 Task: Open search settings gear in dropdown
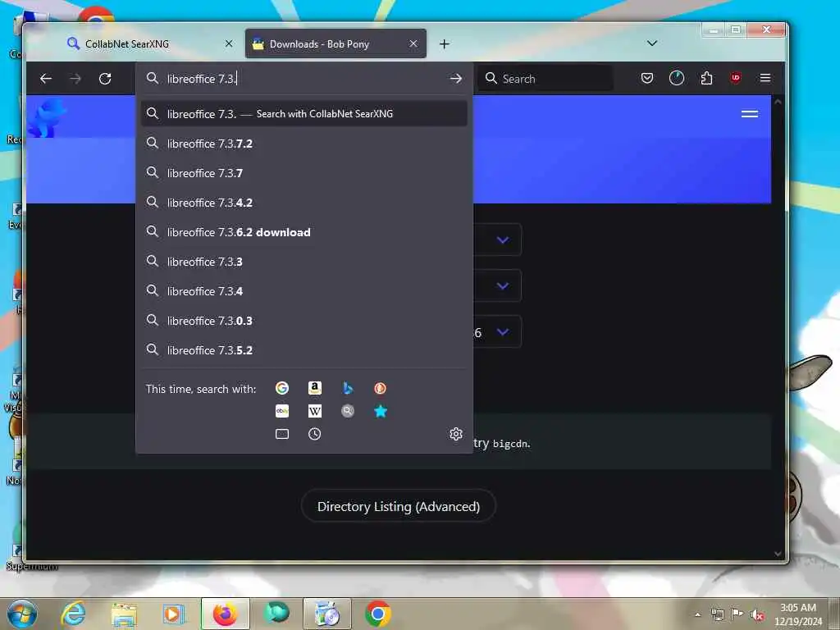click(456, 434)
